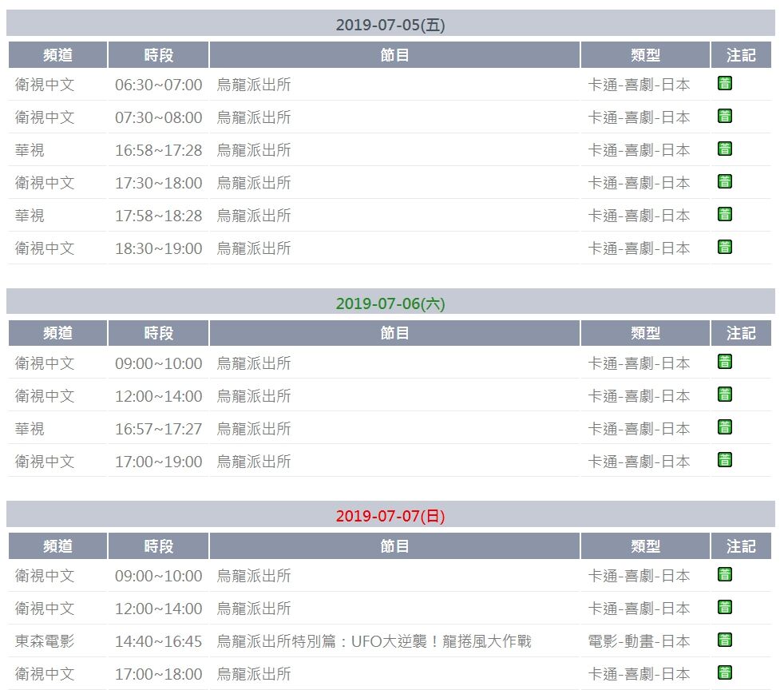The width and height of the screenshot is (784, 690).
Task: Click the 普 icon for Saturday 09:00~10:00 show
Action: point(724,361)
